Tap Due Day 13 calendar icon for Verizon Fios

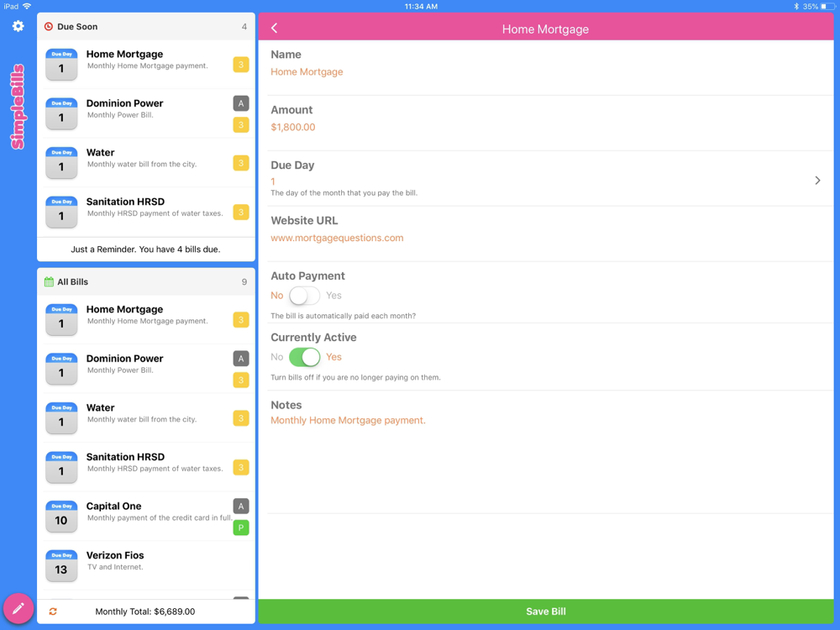[x=61, y=565]
